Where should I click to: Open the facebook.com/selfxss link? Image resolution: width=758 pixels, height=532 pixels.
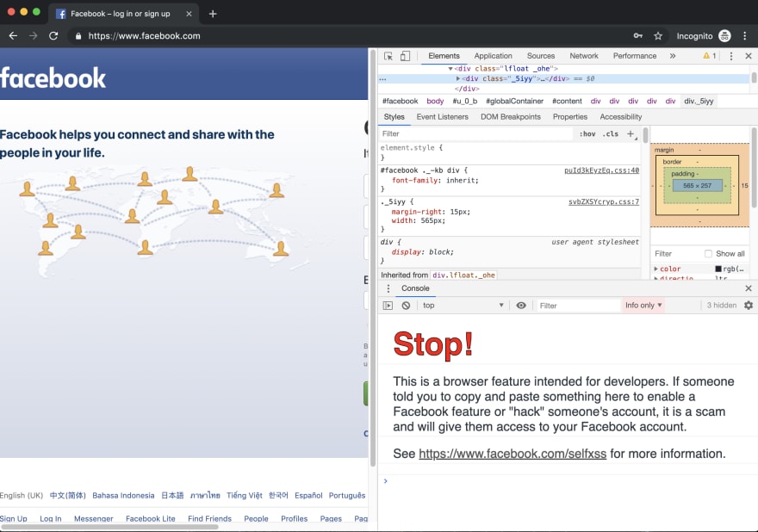[x=513, y=454]
